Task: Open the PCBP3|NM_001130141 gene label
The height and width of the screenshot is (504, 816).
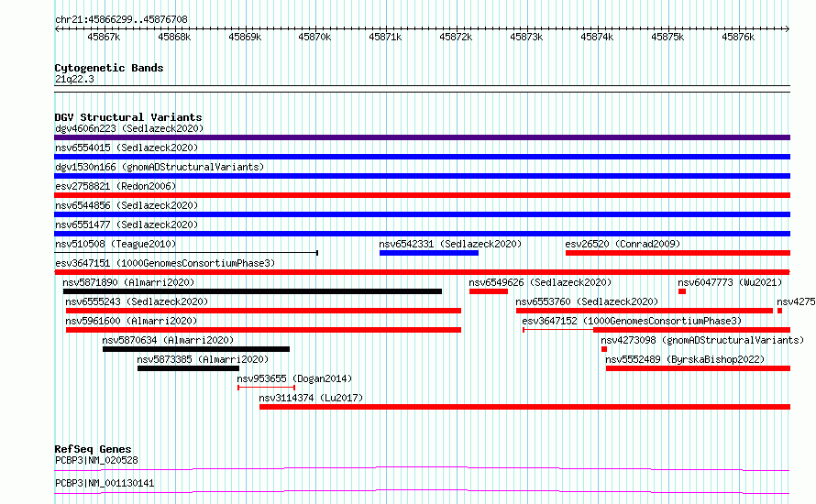Action: point(105,483)
